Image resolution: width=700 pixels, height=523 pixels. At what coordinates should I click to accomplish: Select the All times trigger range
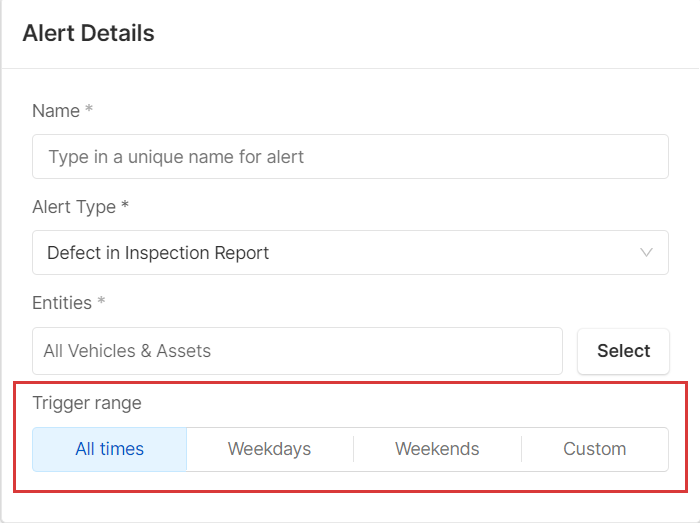coord(109,449)
